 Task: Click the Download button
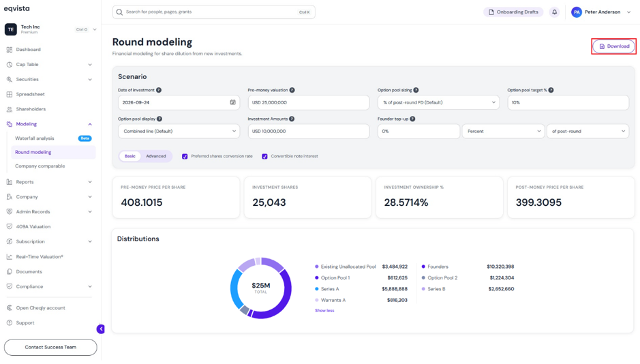point(614,46)
